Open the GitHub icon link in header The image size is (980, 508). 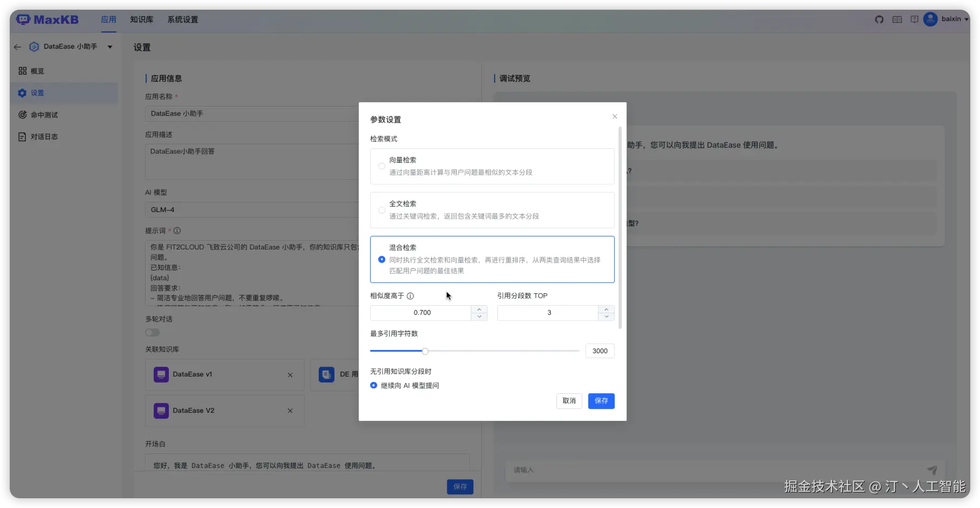tap(879, 19)
